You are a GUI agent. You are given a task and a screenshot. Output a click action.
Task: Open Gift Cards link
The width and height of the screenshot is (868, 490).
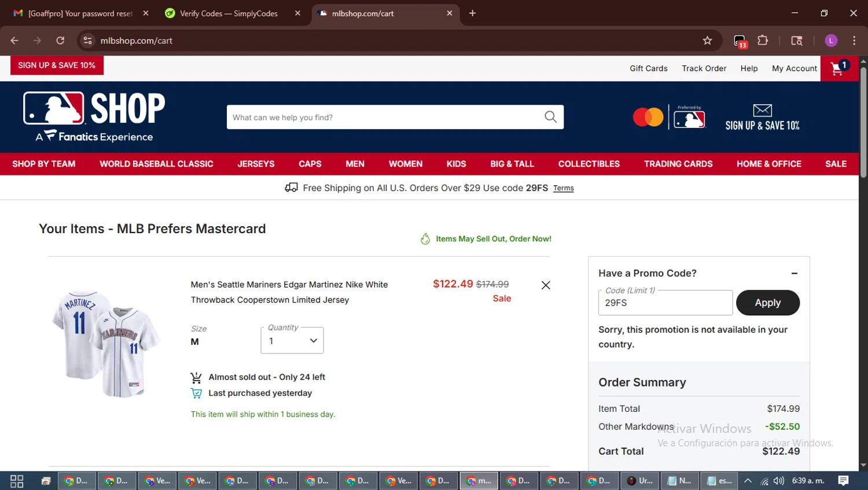(648, 68)
